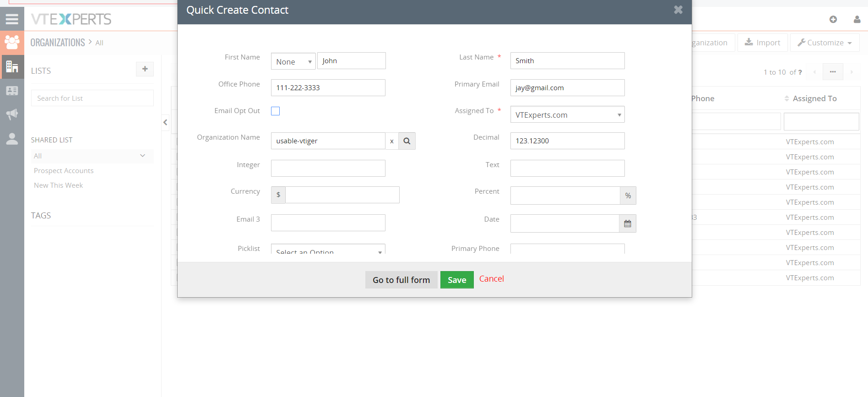Screen dimensions: 868x397
Task: Open the user profile icon
Action: (x=857, y=19)
